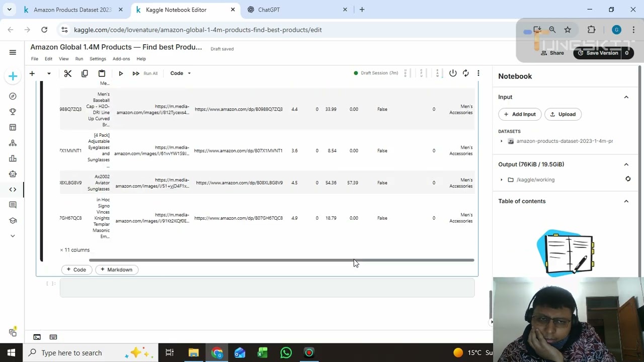This screenshot has width=644, height=362.
Task: Click the notebook title text
Action: coord(116,47)
